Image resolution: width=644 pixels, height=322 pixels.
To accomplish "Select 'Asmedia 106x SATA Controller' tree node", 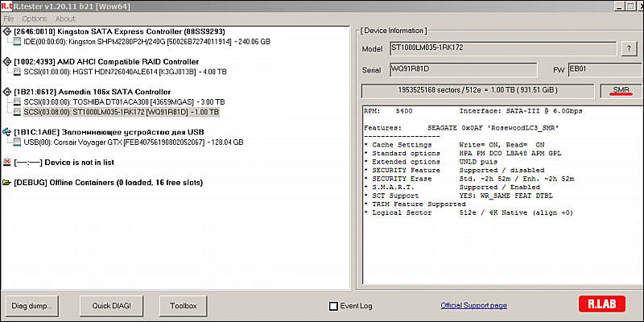I will 93,92.
